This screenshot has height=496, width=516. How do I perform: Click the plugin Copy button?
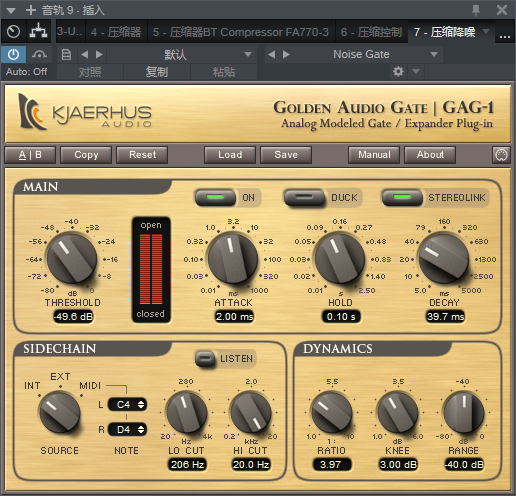pos(86,155)
